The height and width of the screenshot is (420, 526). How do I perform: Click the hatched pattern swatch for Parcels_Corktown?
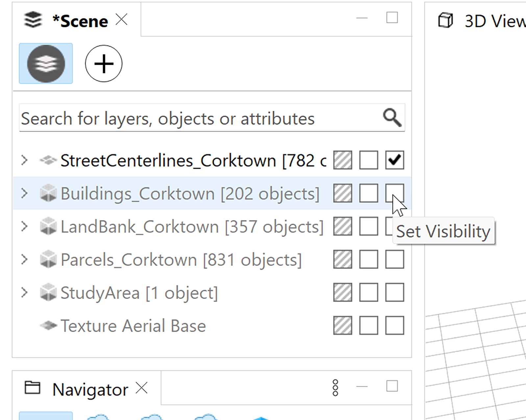click(343, 259)
